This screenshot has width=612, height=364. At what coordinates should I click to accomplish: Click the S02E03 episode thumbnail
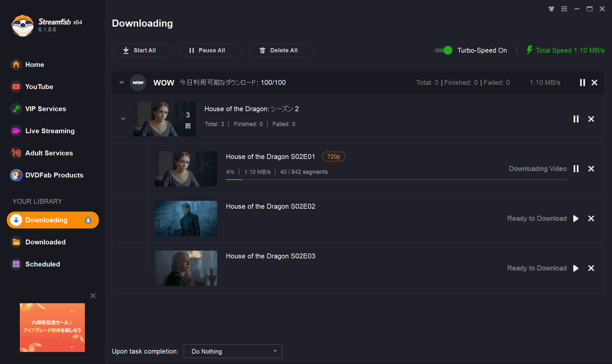[186, 268]
